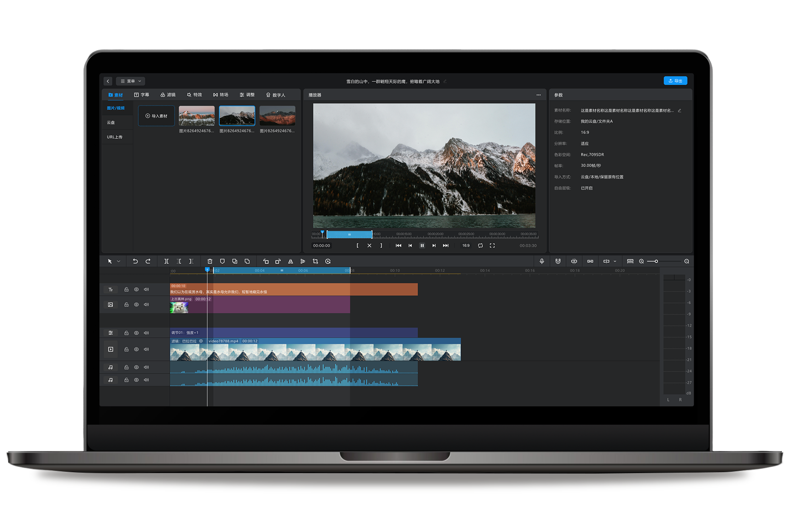Open the player's three-dot more options
Image resolution: width=790 pixels, height=532 pixels.
[x=539, y=95]
